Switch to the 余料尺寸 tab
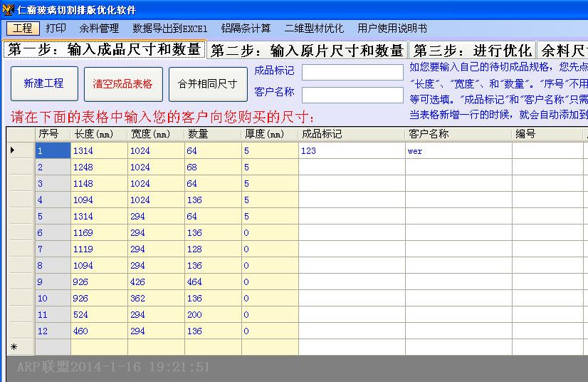The height and width of the screenshot is (382, 588). click(562, 51)
